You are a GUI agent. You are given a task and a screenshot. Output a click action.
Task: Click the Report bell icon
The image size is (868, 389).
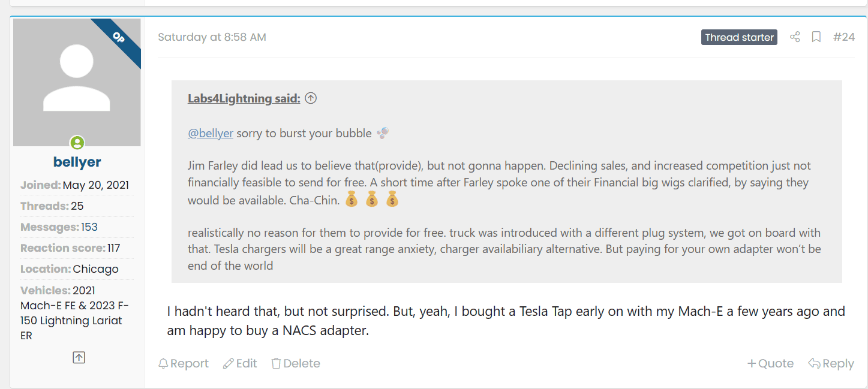(163, 363)
